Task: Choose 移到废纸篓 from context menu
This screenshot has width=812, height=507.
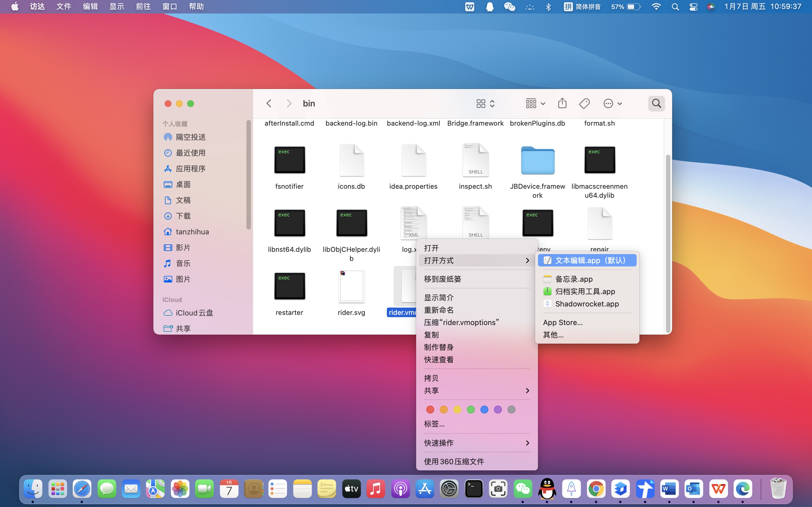Action: (442, 279)
